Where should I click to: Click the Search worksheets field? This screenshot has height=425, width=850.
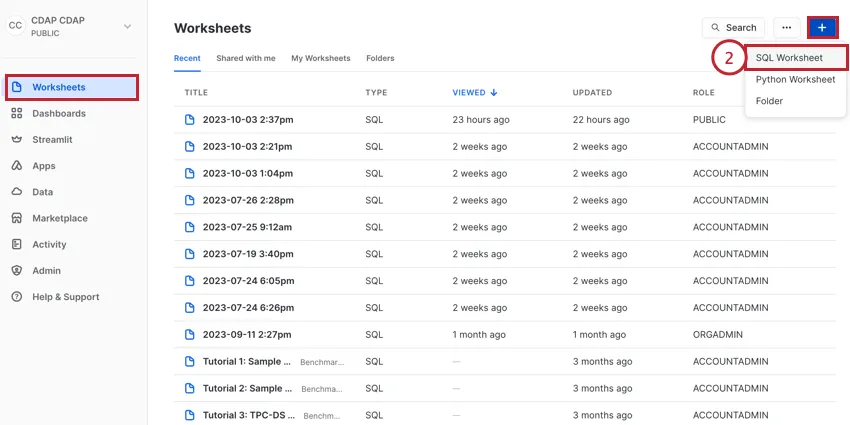click(x=733, y=28)
